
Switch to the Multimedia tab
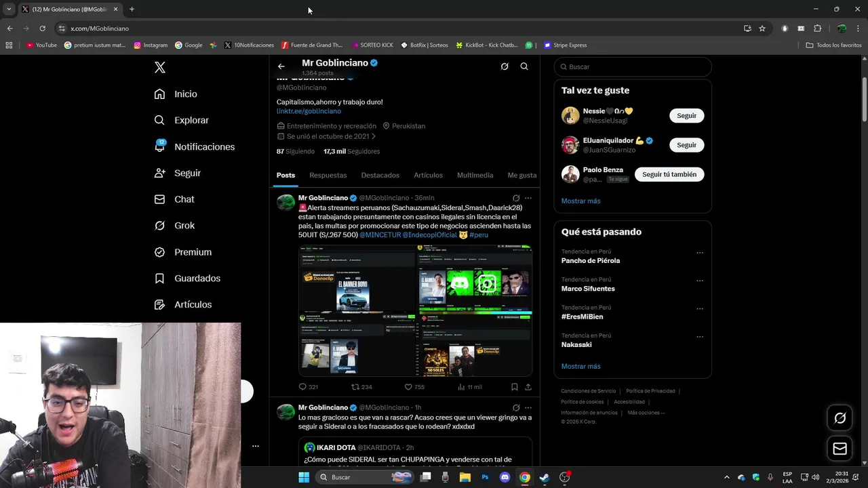[x=475, y=175]
